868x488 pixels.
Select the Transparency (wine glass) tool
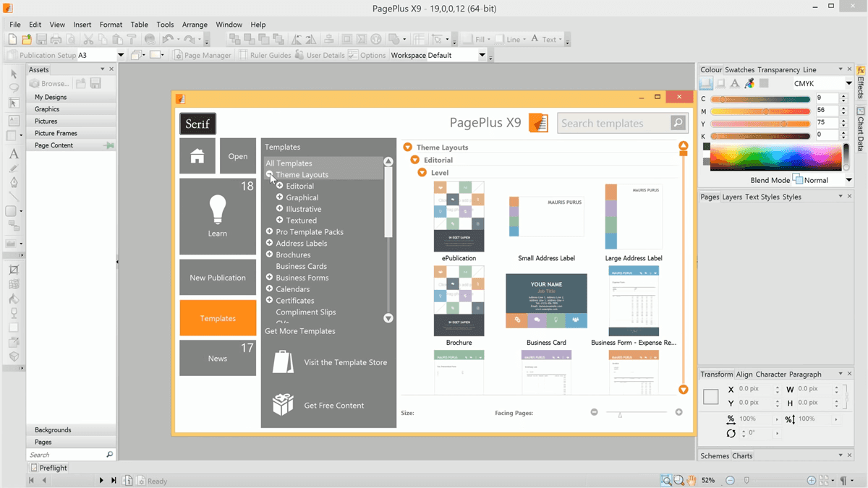[x=14, y=314]
